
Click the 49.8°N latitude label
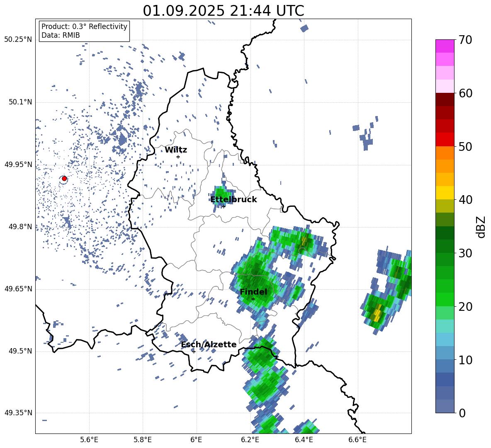21,227
